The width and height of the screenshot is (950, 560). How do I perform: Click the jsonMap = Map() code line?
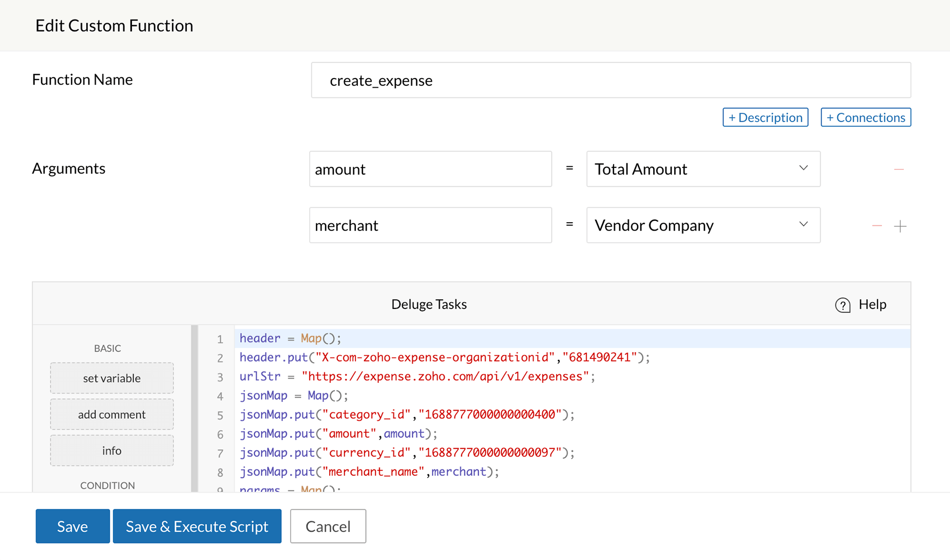click(294, 395)
